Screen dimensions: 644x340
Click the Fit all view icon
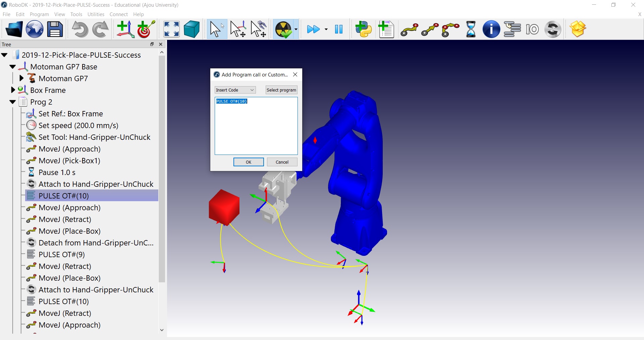pyautogui.click(x=171, y=30)
